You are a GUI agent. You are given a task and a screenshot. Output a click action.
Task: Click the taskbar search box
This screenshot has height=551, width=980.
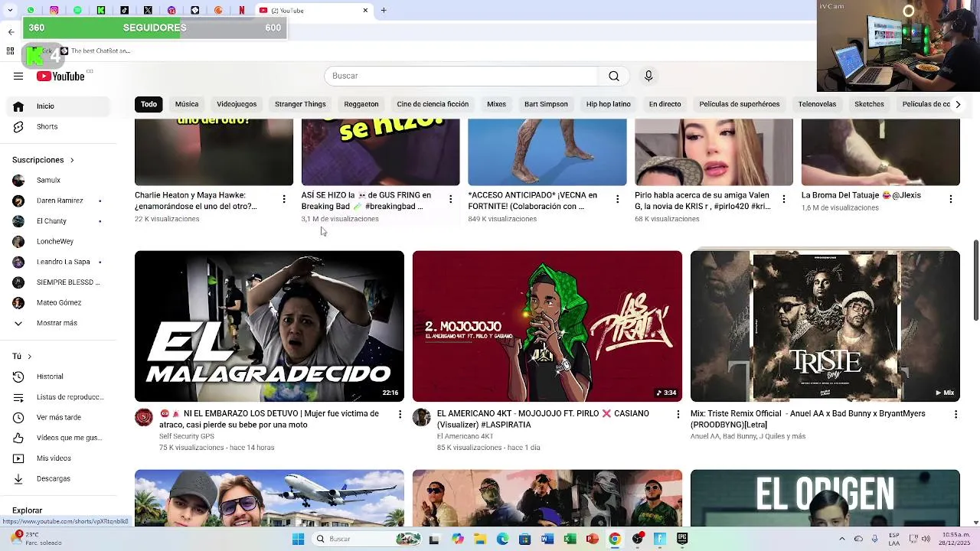coord(366,539)
